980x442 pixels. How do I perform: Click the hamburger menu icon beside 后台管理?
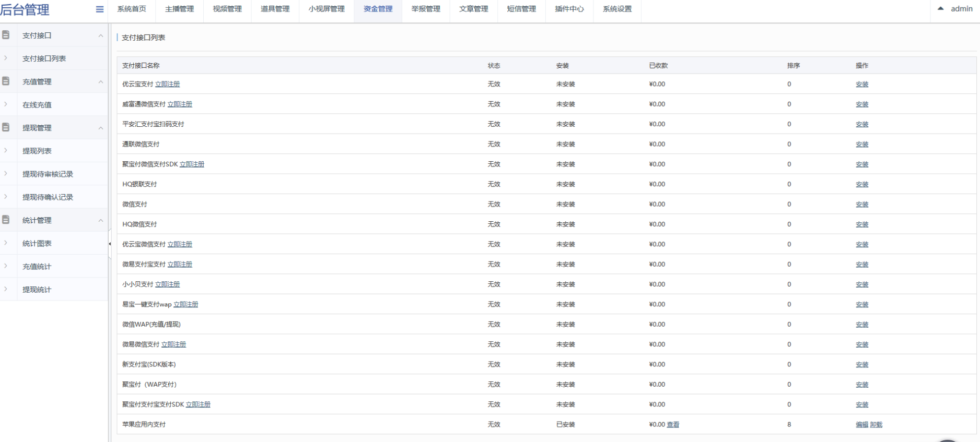click(x=100, y=9)
